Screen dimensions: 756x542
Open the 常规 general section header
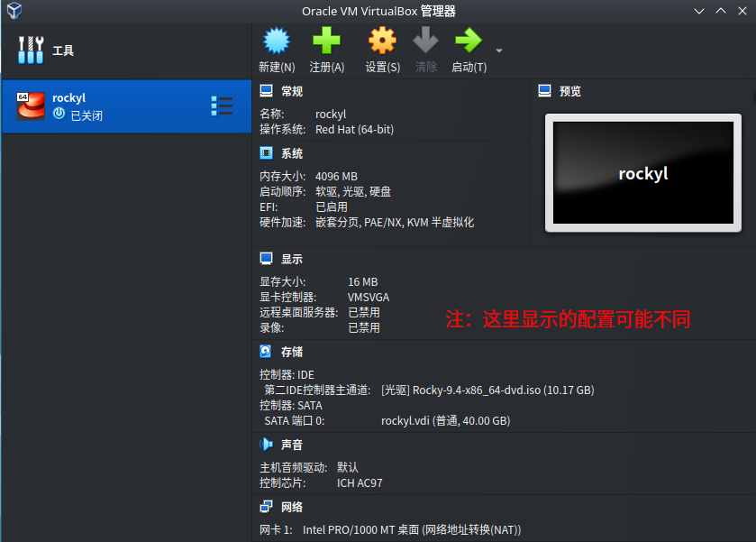pyautogui.click(x=292, y=91)
